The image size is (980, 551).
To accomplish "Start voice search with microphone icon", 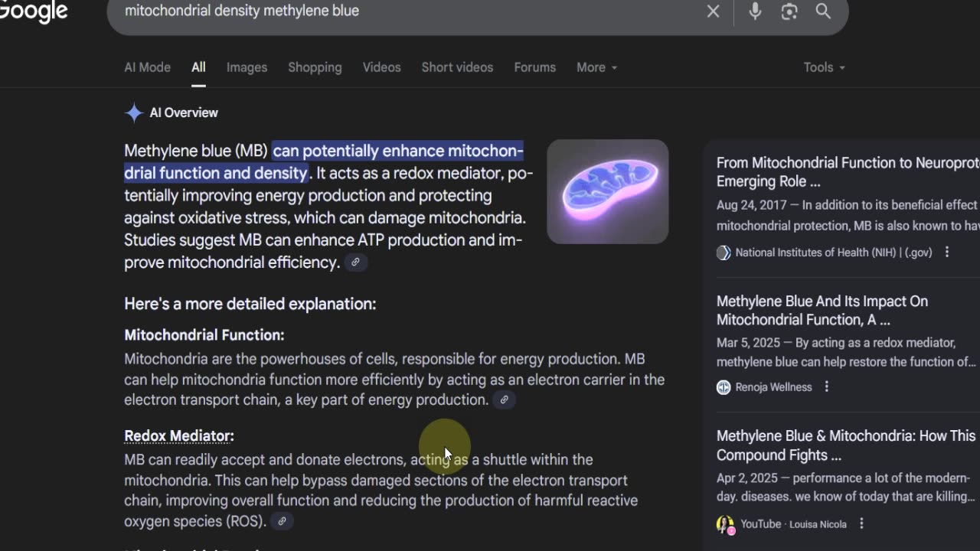I will click(x=755, y=11).
